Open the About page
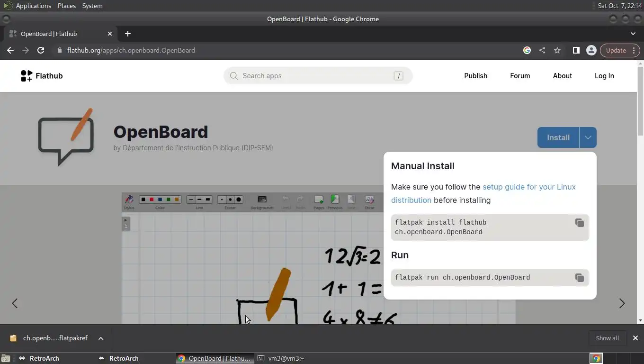Viewport: 644px width, 364px height. coord(562,76)
